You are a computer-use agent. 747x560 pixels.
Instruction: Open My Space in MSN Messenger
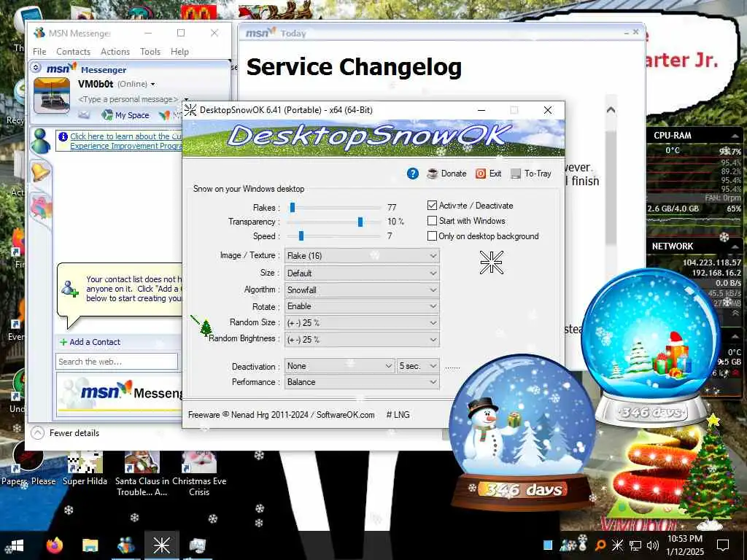pyautogui.click(x=125, y=114)
